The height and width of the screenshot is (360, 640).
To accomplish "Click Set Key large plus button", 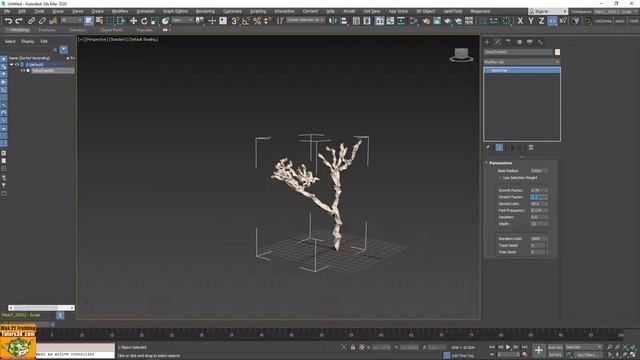I will (539, 350).
